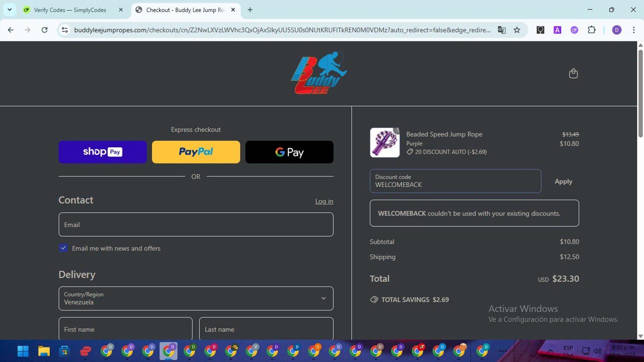644x362 pixels.
Task: Pay with Shop Pay
Action: 103,152
